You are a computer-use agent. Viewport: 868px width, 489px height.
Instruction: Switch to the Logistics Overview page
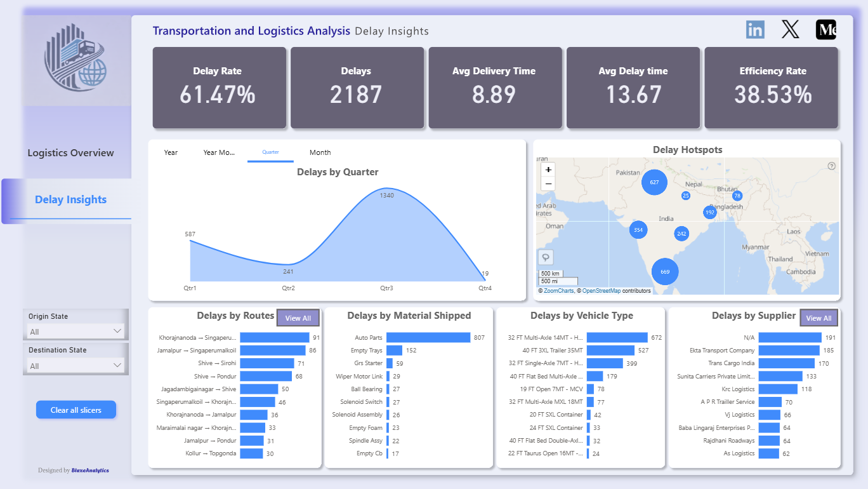tap(71, 153)
